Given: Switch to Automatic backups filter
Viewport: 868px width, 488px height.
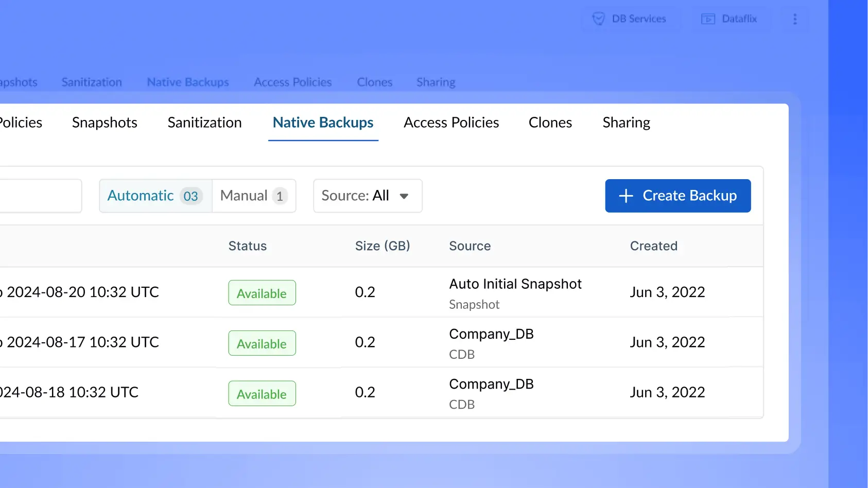Looking at the screenshot, I should click(x=155, y=196).
